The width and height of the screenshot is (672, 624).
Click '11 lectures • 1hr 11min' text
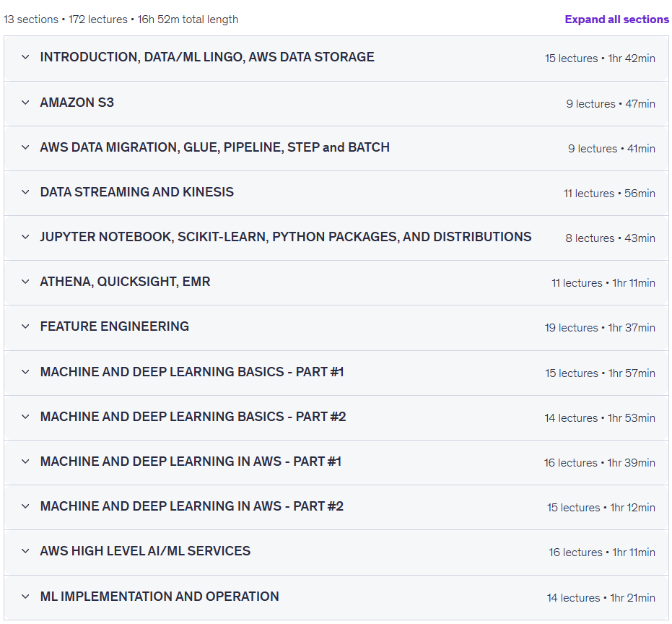603,283
